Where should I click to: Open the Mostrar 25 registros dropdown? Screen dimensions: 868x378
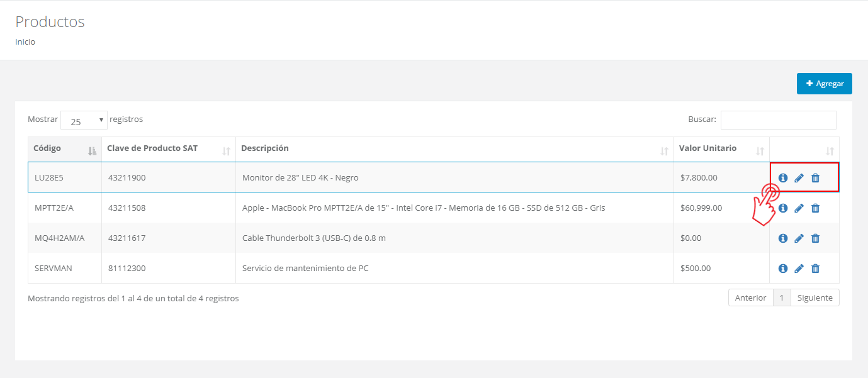pyautogui.click(x=84, y=120)
